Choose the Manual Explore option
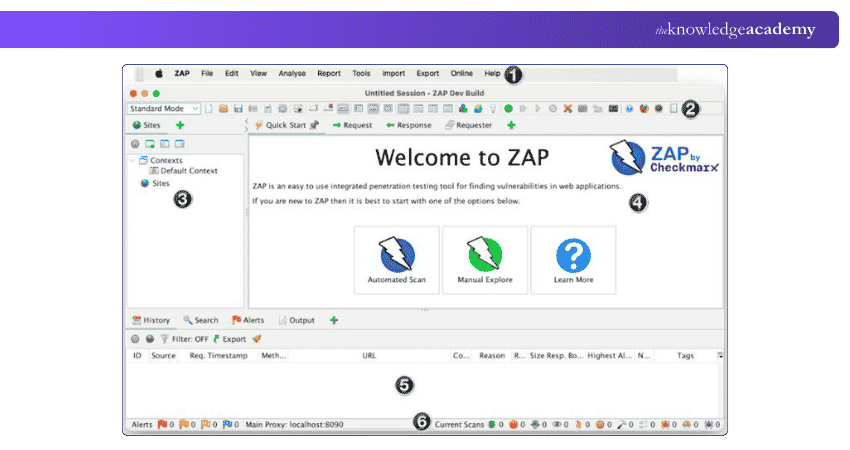850x450 pixels. [x=485, y=260]
